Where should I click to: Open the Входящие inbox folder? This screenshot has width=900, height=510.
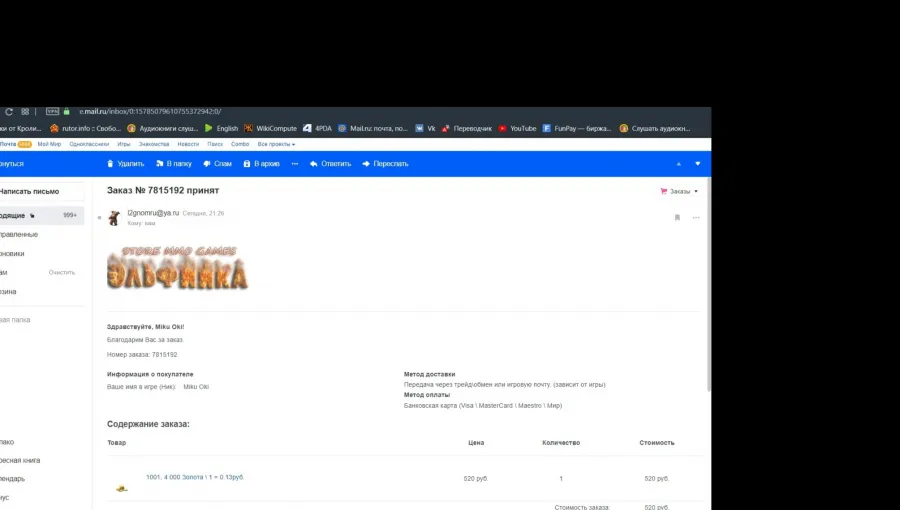(x=41, y=216)
